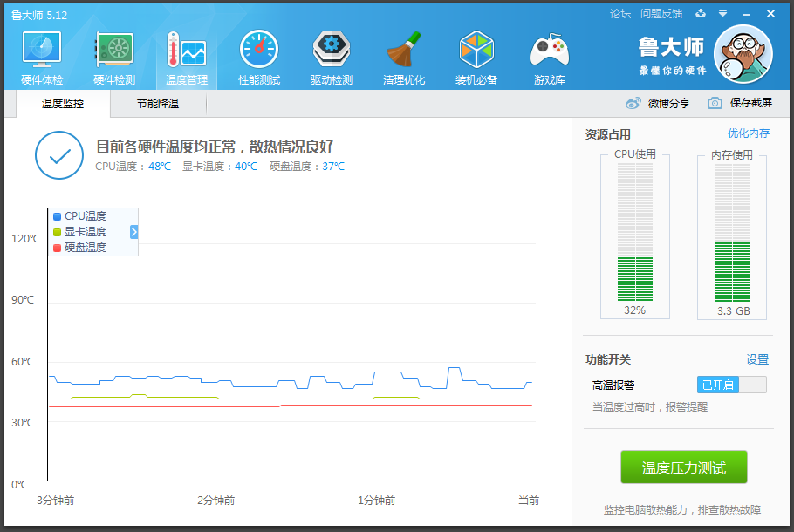Viewport: 794px width, 532px height.
Task: Click the 显卡温度 40℃ value
Action: tap(246, 166)
